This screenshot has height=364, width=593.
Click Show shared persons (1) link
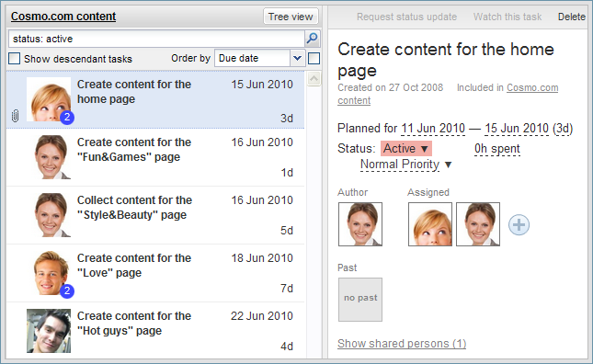point(402,343)
